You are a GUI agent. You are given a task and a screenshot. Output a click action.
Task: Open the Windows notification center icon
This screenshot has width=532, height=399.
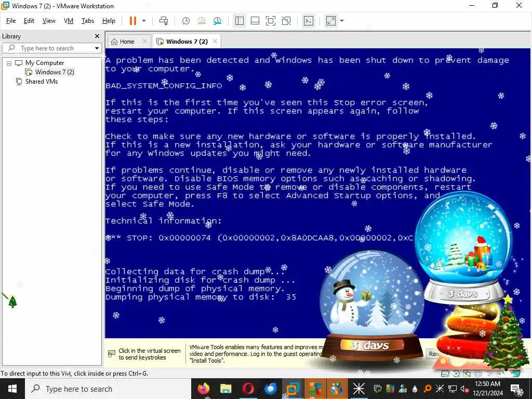pyautogui.click(x=516, y=389)
